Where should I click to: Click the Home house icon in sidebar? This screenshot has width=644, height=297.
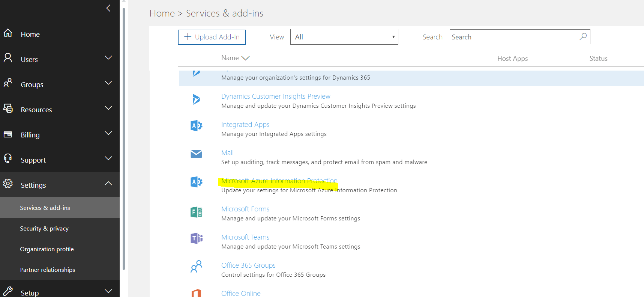[x=8, y=33]
